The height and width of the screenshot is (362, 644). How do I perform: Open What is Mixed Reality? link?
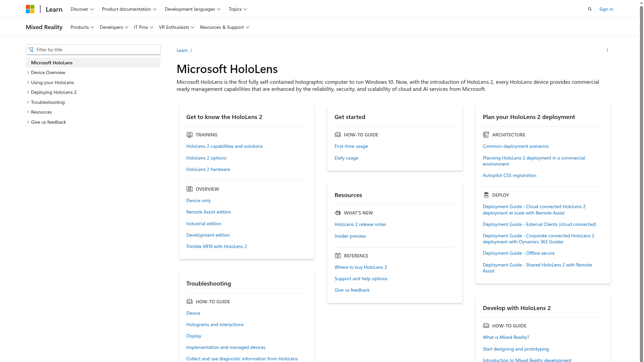tap(506, 337)
